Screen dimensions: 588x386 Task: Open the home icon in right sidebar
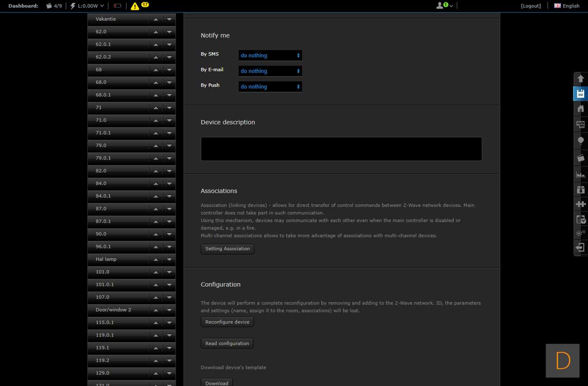[581, 108]
